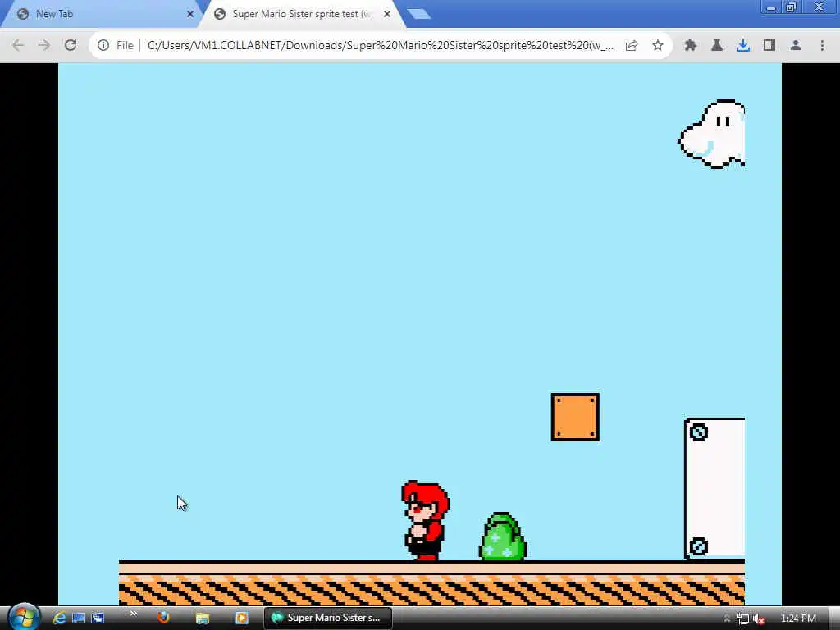Click the orange block above ground
840x630 pixels.
575,417
